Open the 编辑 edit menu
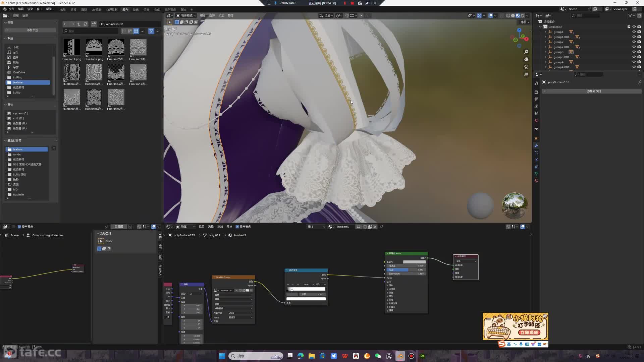Viewport: 644px width, 362px height. pyautogui.click(x=21, y=9)
